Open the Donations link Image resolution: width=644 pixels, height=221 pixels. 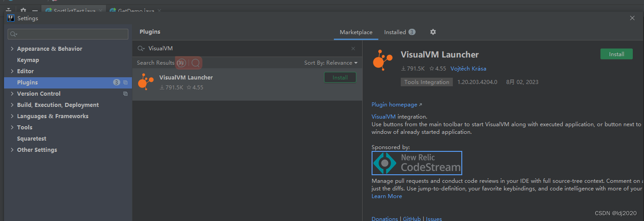coord(385,219)
